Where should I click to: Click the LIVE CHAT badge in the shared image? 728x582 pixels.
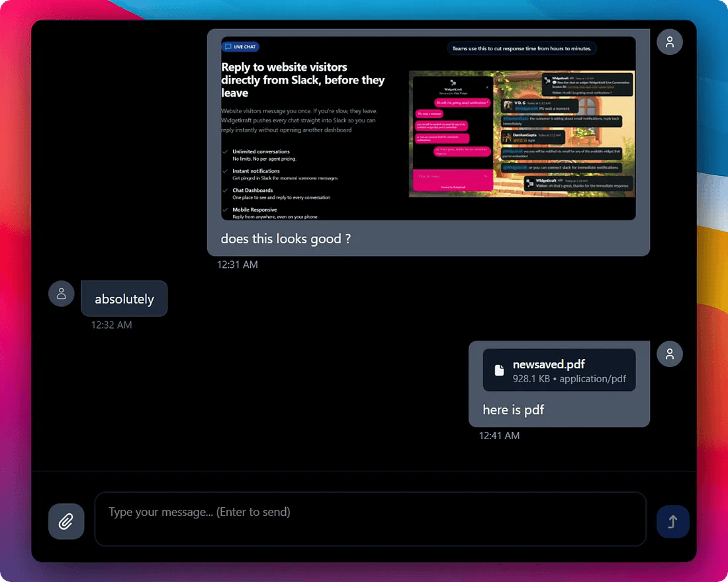click(x=240, y=46)
